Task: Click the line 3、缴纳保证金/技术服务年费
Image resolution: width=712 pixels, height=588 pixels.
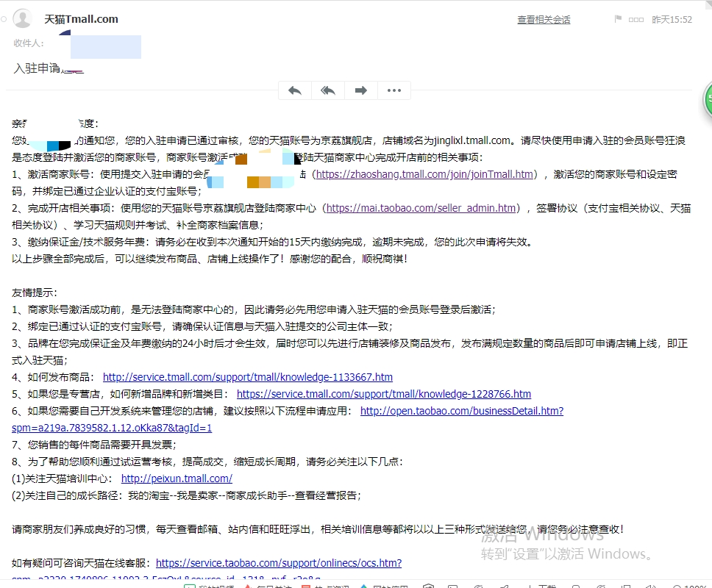Action: 272,242
